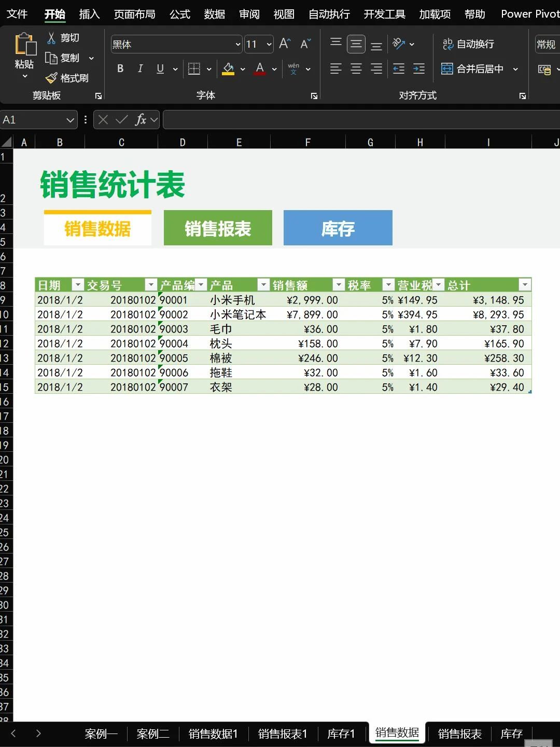The height and width of the screenshot is (747, 560).
Task: Open the 销售额 column filter dropdown
Action: pyautogui.click(x=339, y=284)
